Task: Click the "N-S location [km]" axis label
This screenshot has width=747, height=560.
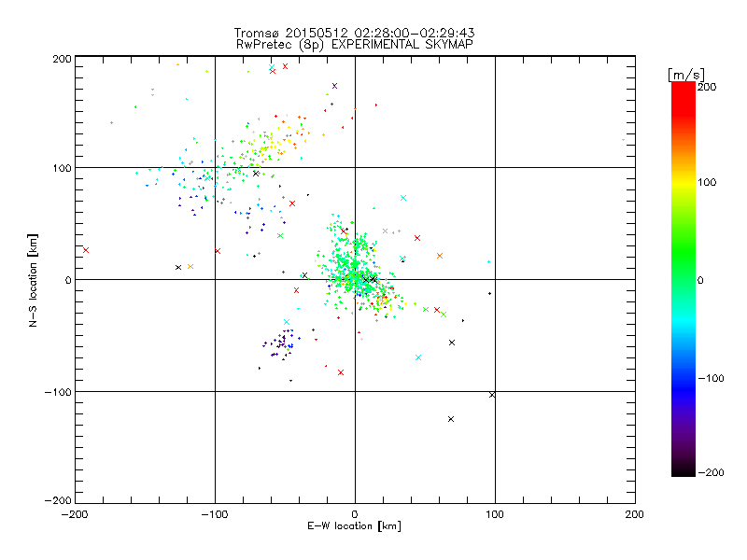Action: (33, 281)
